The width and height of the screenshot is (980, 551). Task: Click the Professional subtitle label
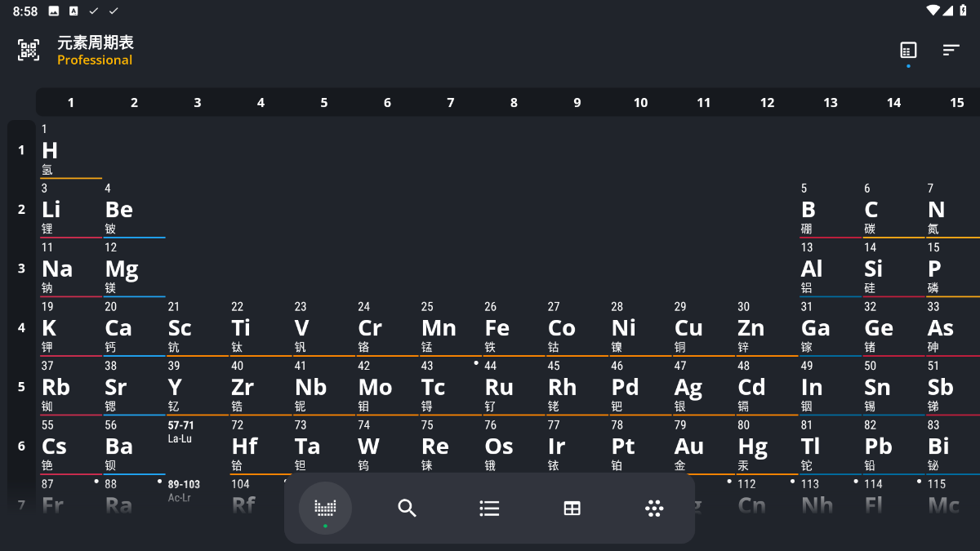[95, 60]
